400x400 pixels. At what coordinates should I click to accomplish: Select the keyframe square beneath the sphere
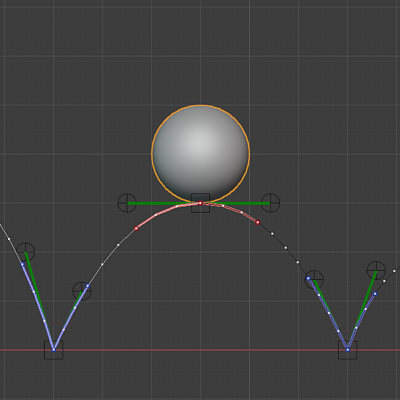point(200,203)
